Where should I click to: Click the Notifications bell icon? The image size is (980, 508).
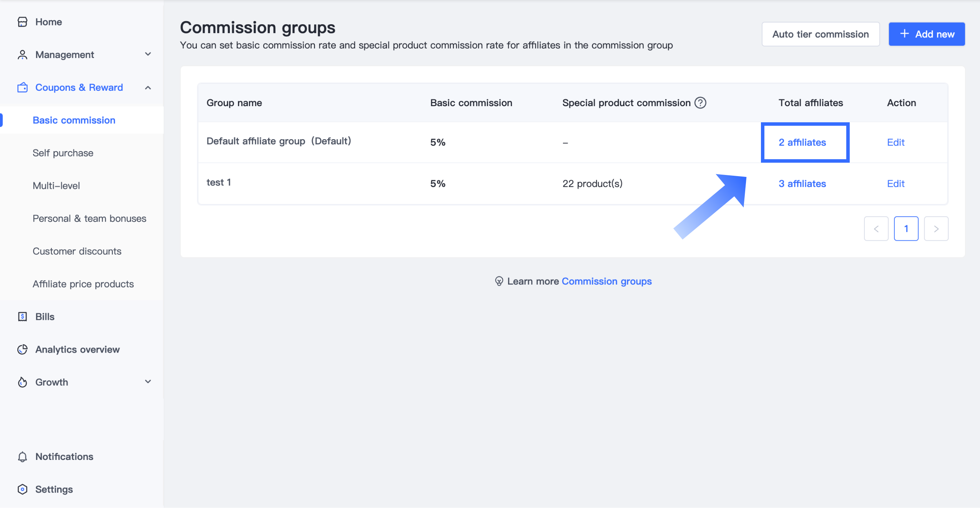[22, 456]
